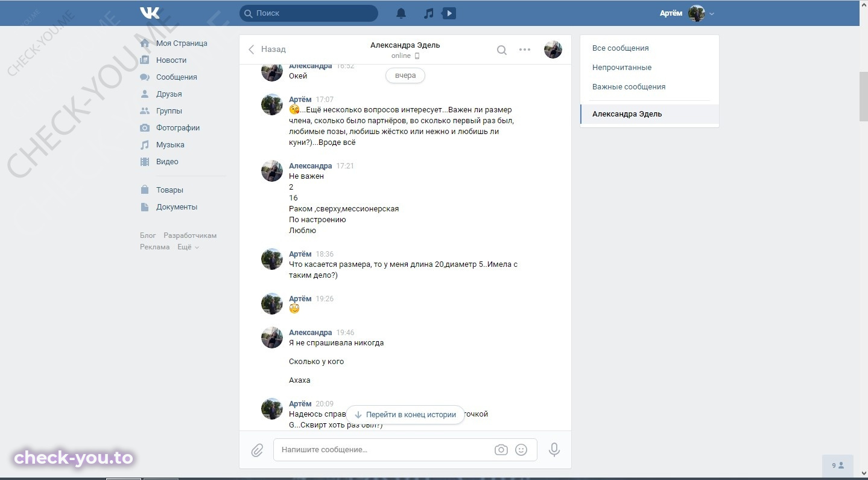Image resolution: width=868 pixels, height=480 pixels.
Task: Open Документы in the sidebar menu
Action: (177, 207)
